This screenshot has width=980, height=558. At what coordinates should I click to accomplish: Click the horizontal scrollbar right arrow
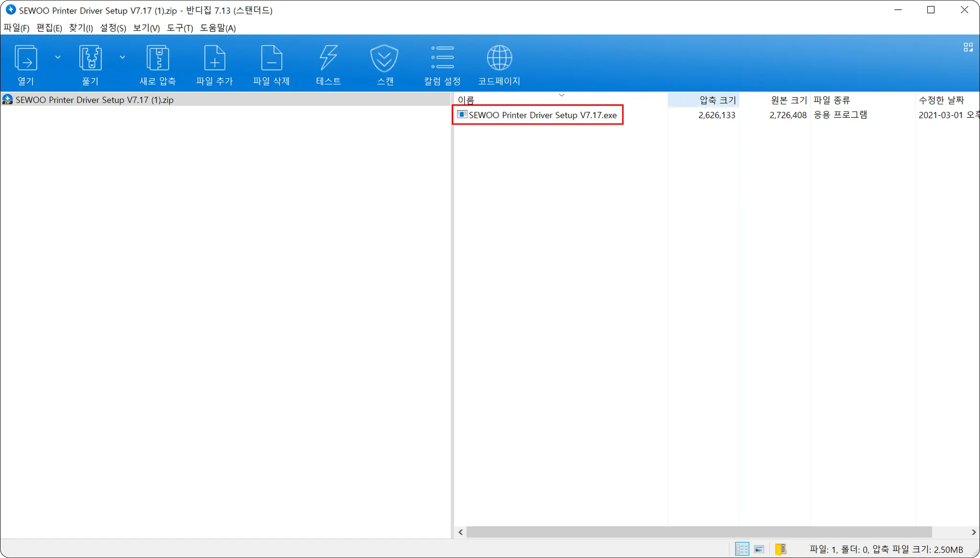[x=974, y=532]
